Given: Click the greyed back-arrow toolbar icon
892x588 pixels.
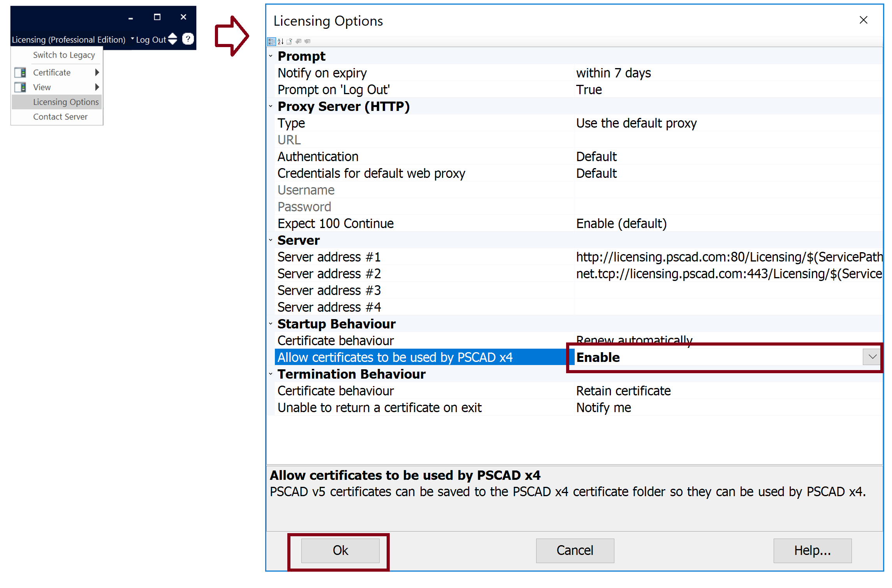Looking at the screenshot, I should click(299, 42).
